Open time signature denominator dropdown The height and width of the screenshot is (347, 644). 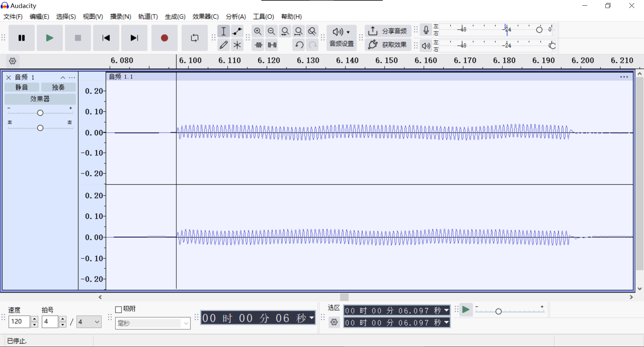pos(89,322)
